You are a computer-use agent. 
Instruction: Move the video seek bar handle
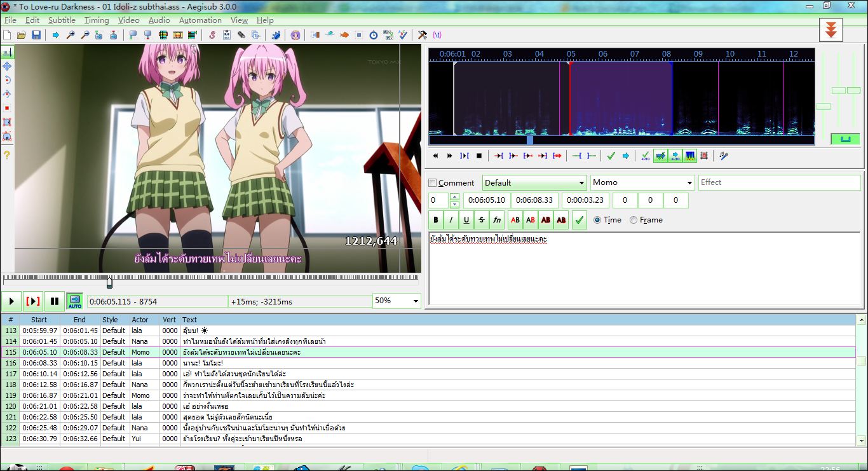[109, 282]
